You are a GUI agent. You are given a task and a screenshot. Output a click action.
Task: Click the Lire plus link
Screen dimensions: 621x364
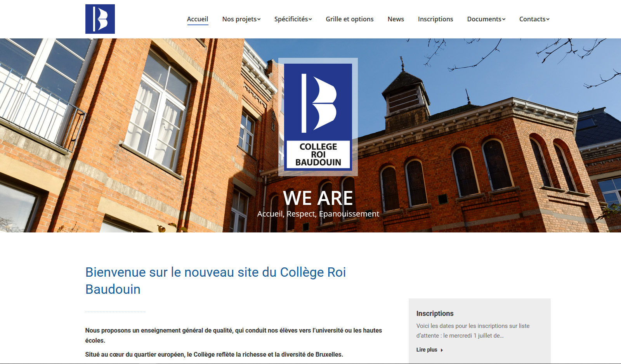[427, 350]
